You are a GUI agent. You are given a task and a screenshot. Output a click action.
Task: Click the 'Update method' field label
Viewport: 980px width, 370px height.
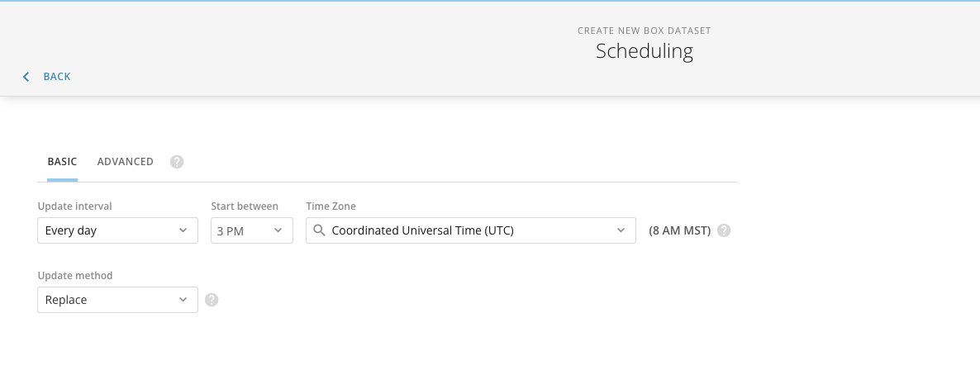click(75, 276)
